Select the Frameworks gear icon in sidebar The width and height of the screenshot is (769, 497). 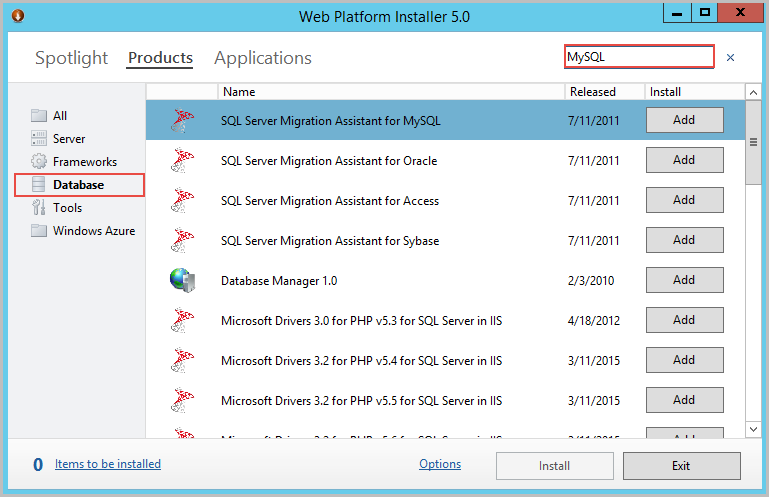tap(39, 162)
